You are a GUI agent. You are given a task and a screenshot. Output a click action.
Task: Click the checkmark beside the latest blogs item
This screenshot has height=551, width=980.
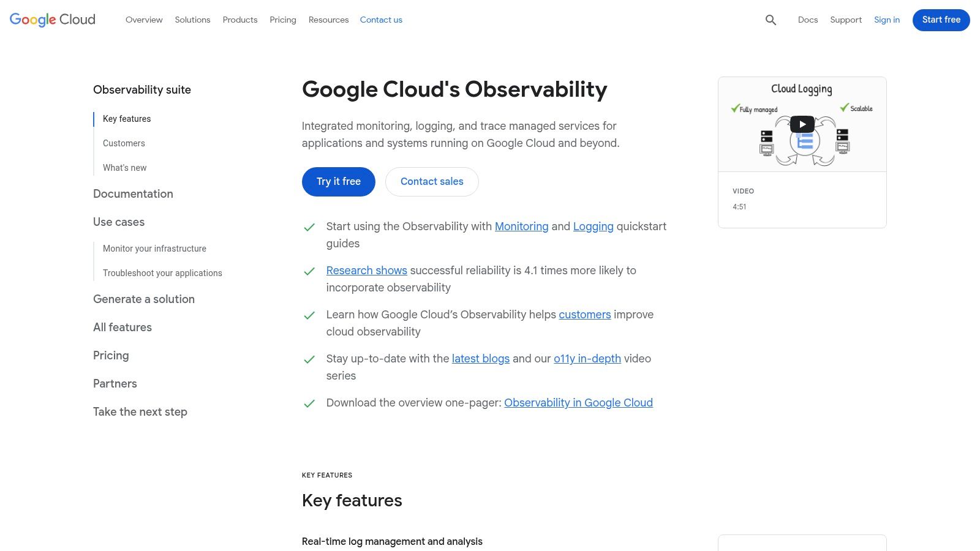(x=309, y=359)
